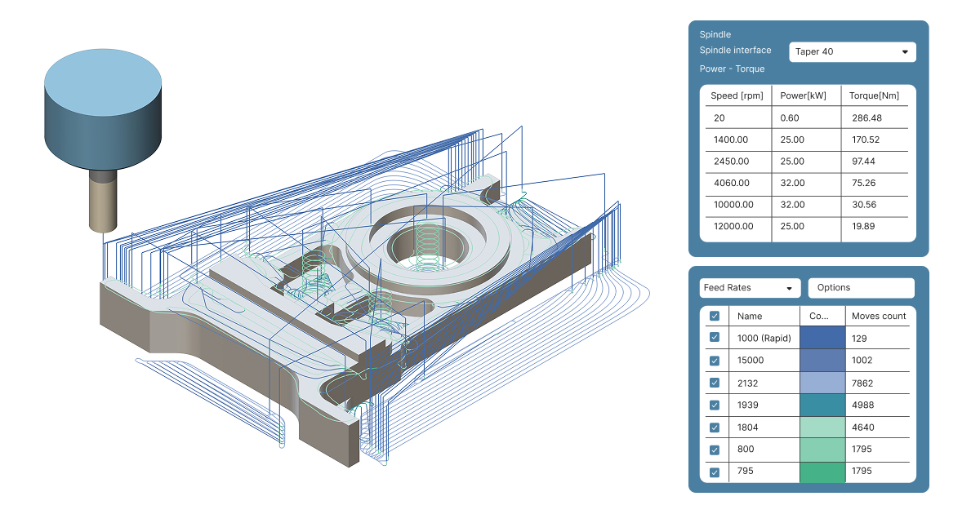Toggle the 2132 feed rate checkbox
This screenshot has width=980, height=514.
coord(715,383)
